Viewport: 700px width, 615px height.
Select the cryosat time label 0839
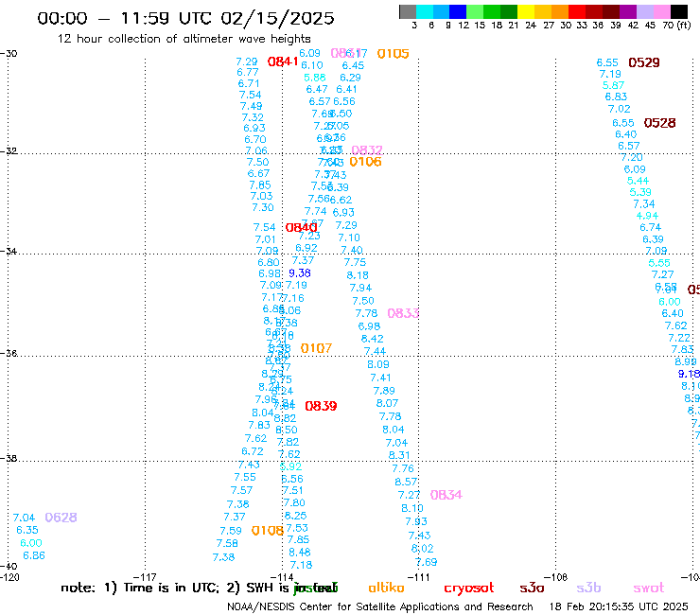(321, 406)
